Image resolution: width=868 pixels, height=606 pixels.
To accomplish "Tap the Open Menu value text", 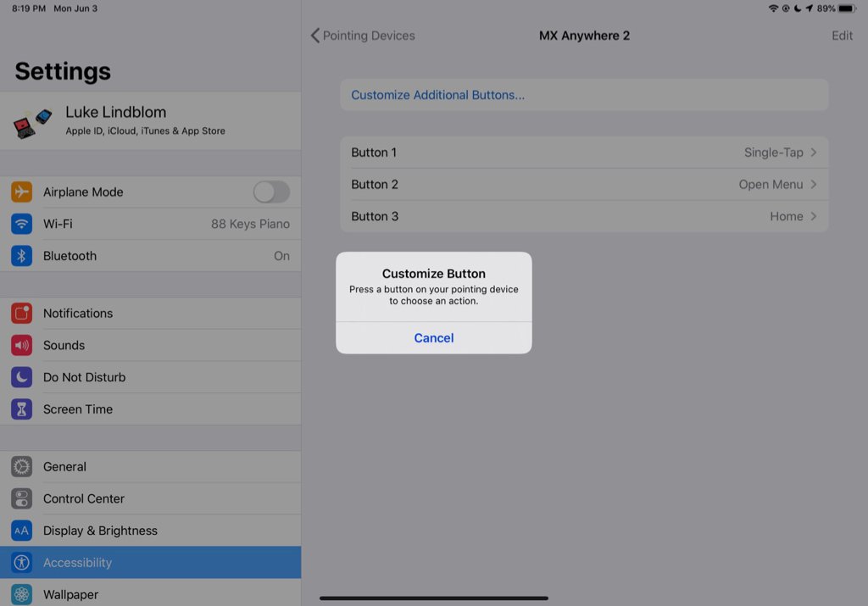I will (771, 184).
